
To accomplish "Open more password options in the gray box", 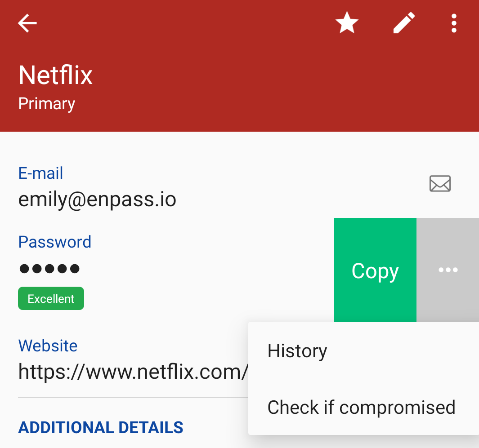I will click(448, 270).
